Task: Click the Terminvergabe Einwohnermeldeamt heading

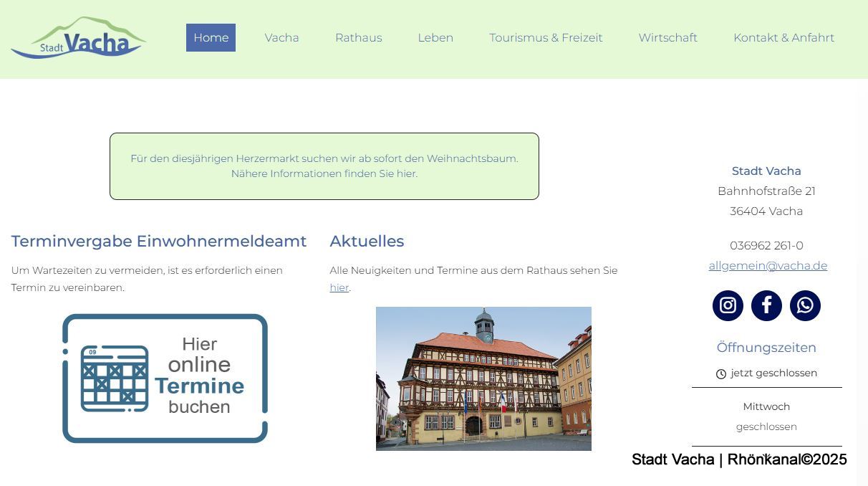Action: coord(159,242)
